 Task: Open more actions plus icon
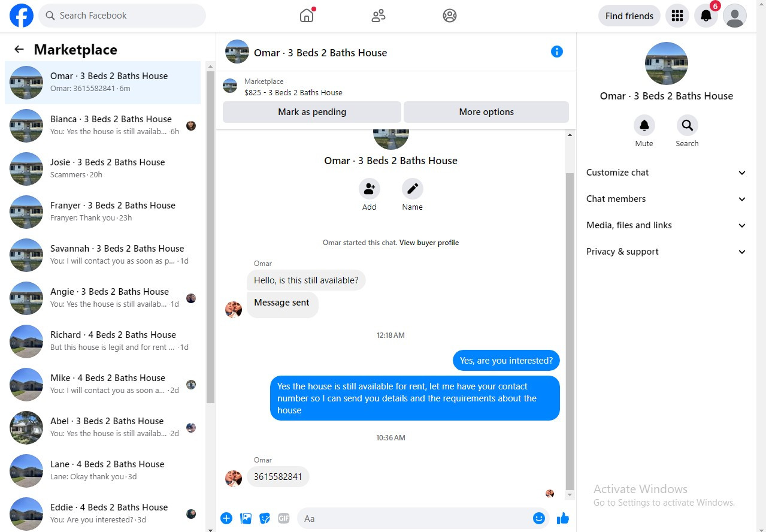226,518
